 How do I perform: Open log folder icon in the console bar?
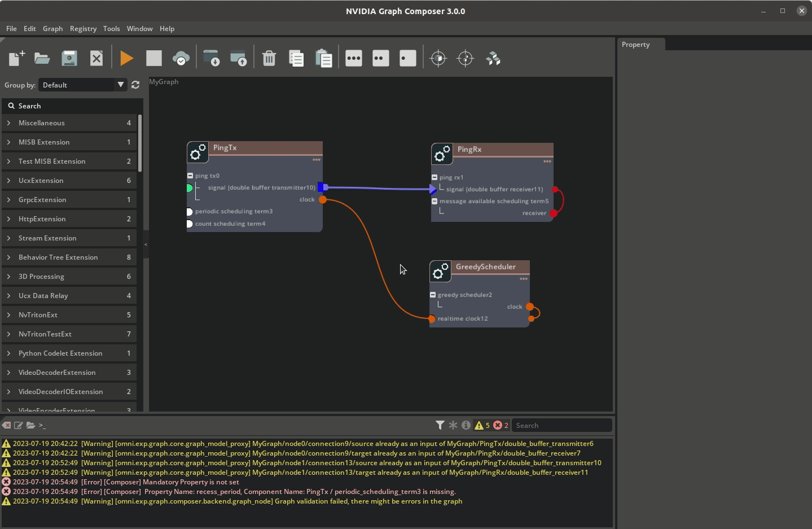(x=30, y=425)
